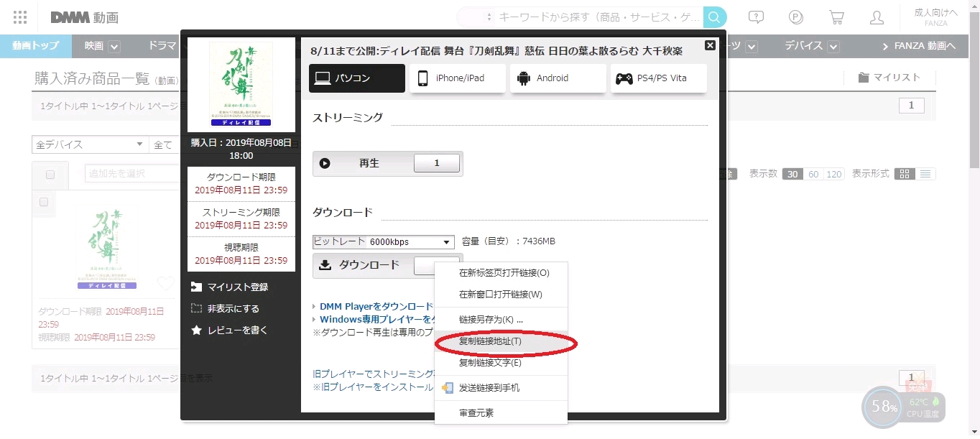980x439 pixels.
Task: Open the help question-mark icon
Action: point(756,17)
